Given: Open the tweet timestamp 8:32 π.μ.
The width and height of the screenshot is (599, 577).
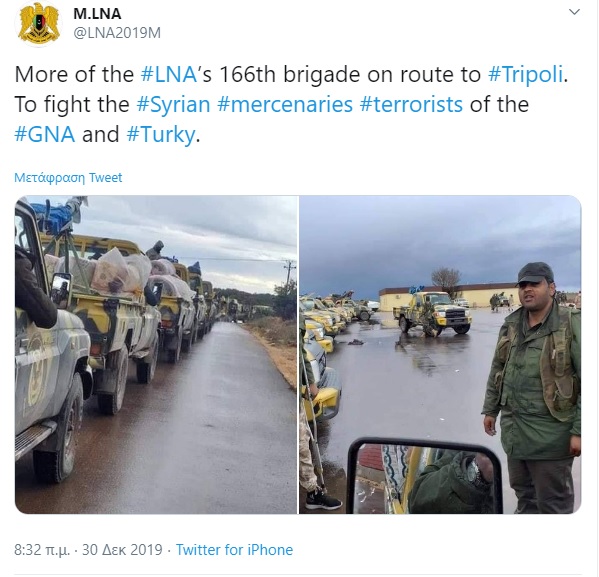Looking at the screenshot, I should pyautogui.click(x=42, y=550).
